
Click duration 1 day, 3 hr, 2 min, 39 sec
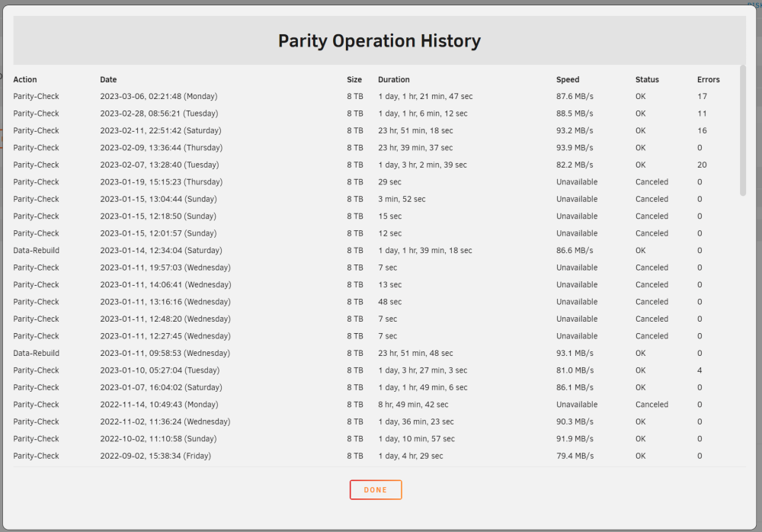pos(422,165)
